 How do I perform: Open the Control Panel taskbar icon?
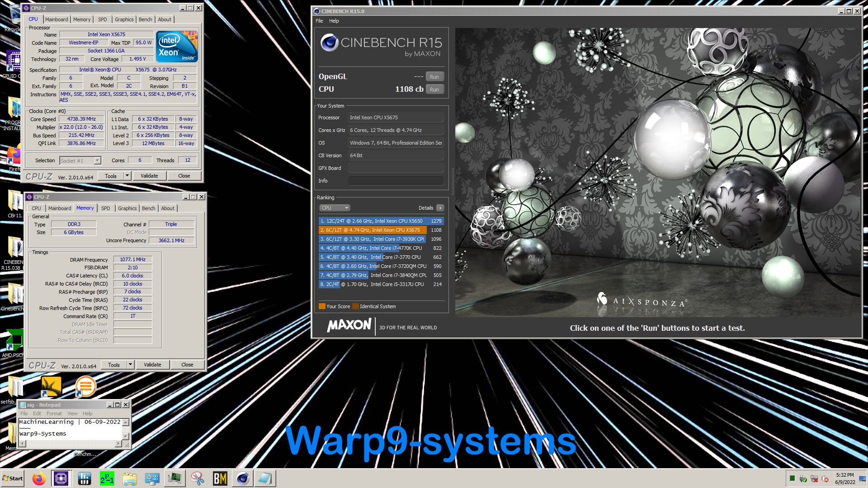click(152, 479)
